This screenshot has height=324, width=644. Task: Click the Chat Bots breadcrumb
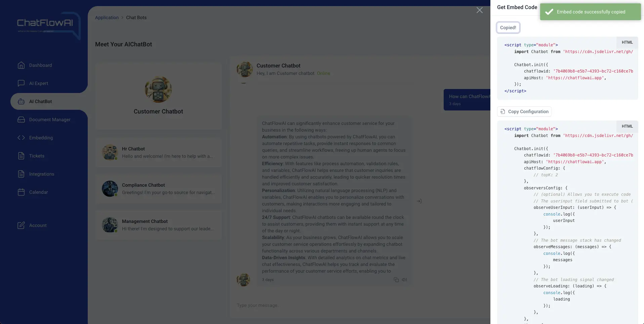(x=136, y=17)
